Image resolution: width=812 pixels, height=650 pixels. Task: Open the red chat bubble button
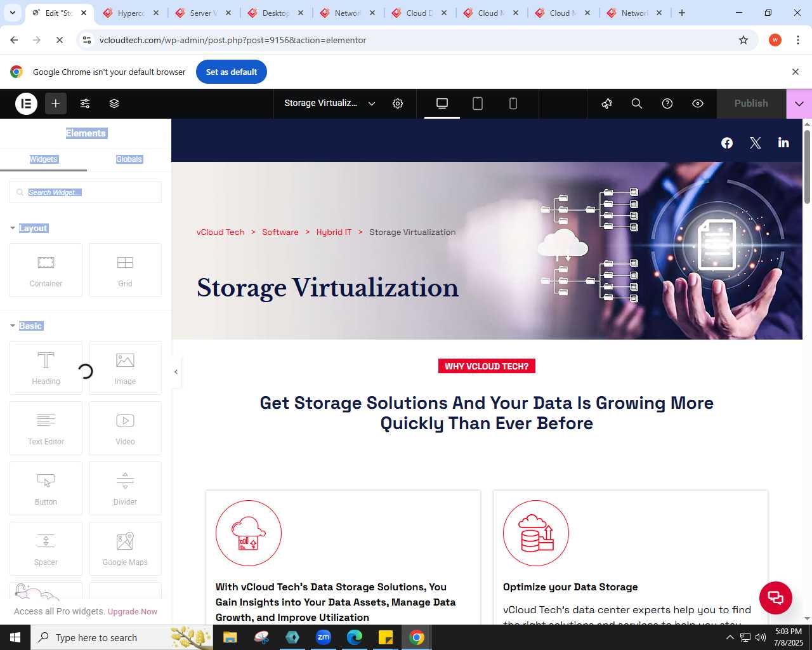coord(776,597)
